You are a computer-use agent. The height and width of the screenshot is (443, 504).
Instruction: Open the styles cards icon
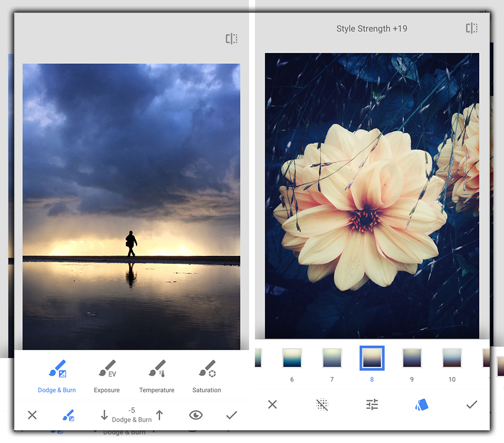421,404
